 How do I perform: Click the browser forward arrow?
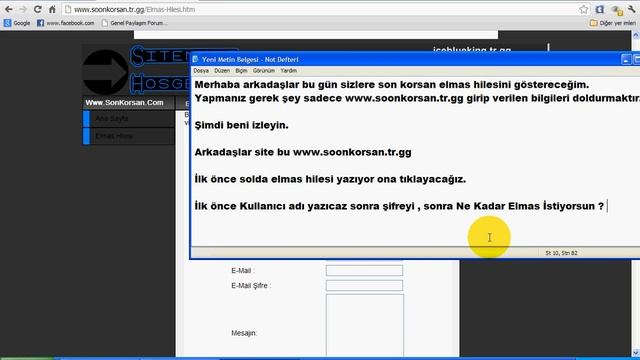[23, 9]
